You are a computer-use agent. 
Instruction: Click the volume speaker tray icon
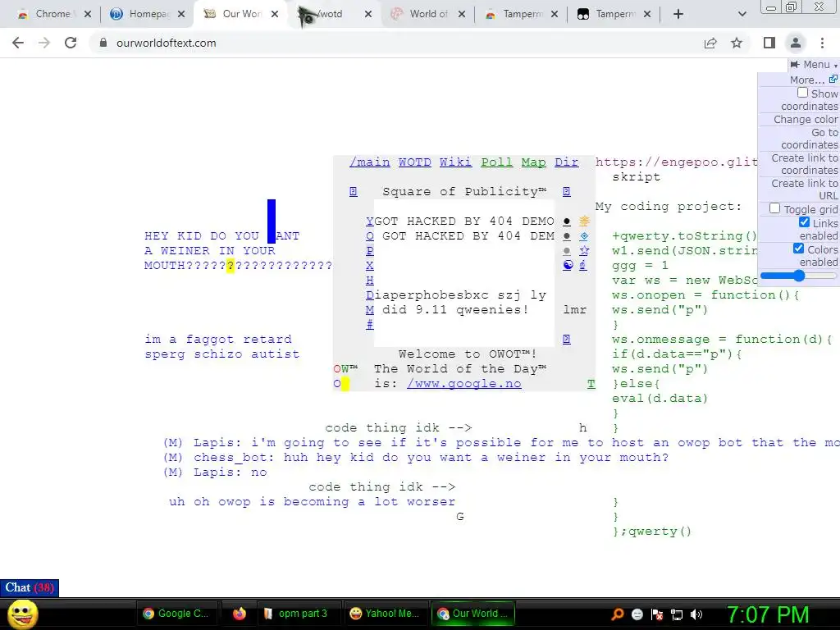(x=696, y=614)
